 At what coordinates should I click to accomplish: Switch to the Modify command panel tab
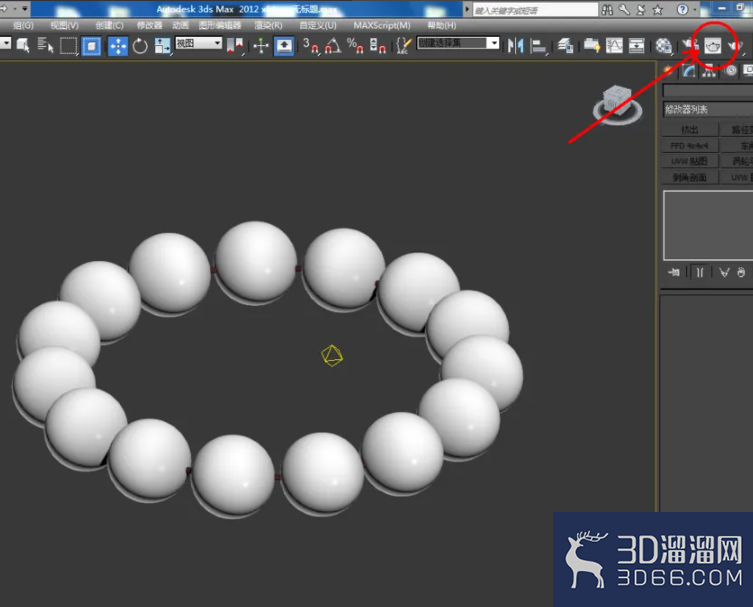coord(689,71)
